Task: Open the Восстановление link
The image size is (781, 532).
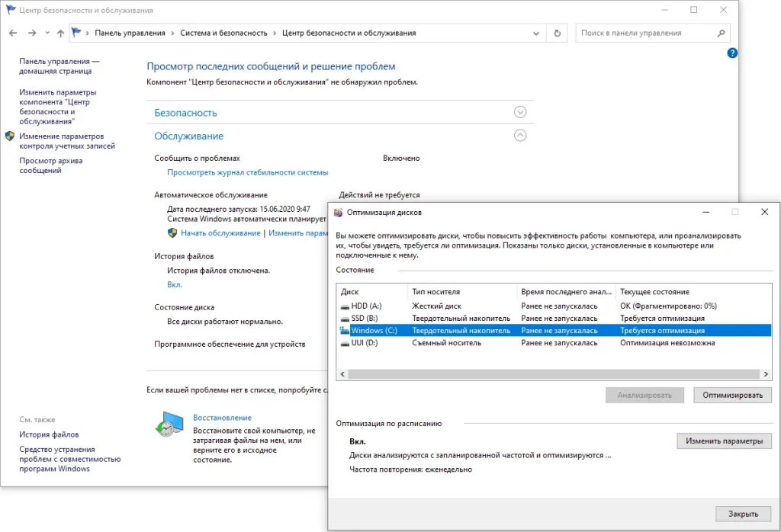Action: (x=222, y=418)
